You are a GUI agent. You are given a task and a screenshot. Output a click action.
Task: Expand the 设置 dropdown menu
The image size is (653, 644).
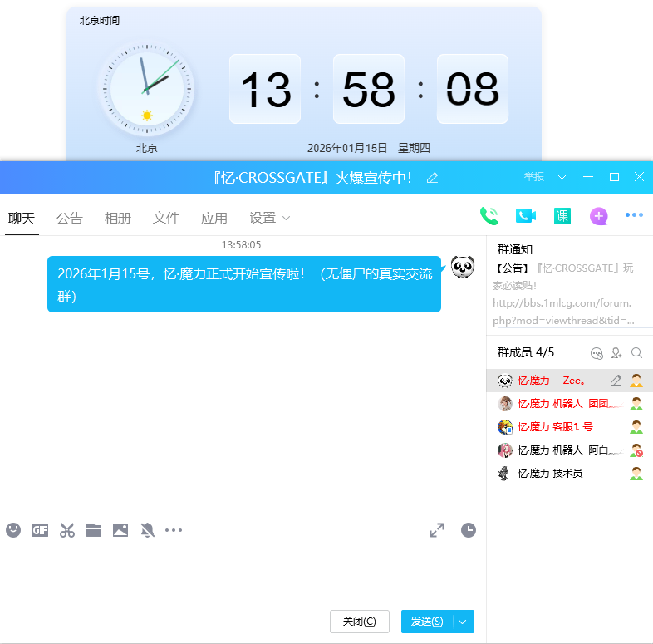tap(286, 218)
